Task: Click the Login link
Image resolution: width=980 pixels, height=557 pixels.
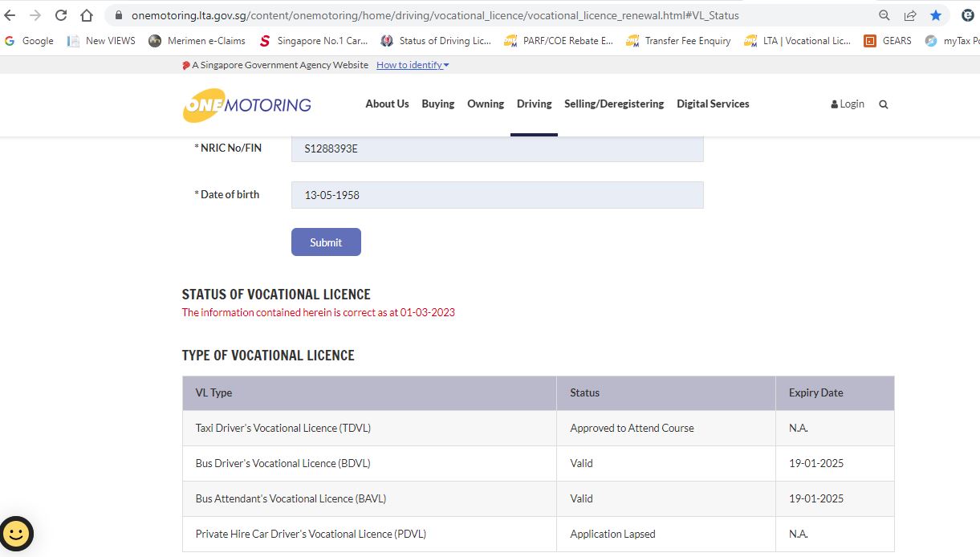Action: 848,104
